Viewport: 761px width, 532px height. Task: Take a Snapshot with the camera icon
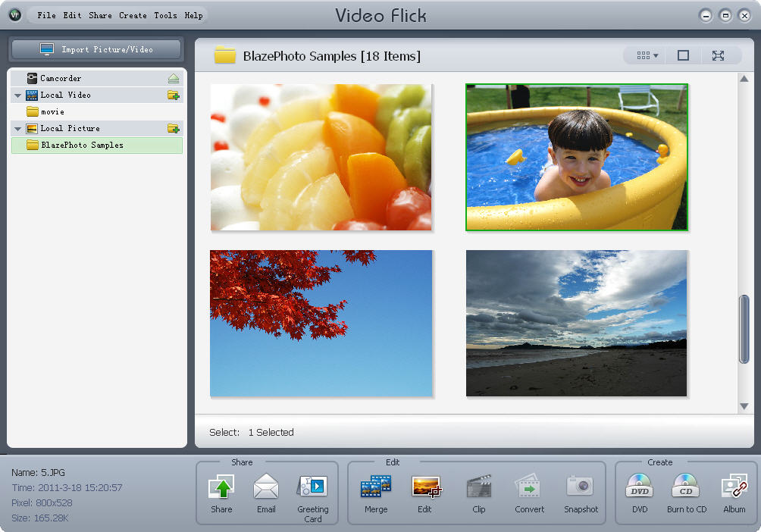coord(581,487)
